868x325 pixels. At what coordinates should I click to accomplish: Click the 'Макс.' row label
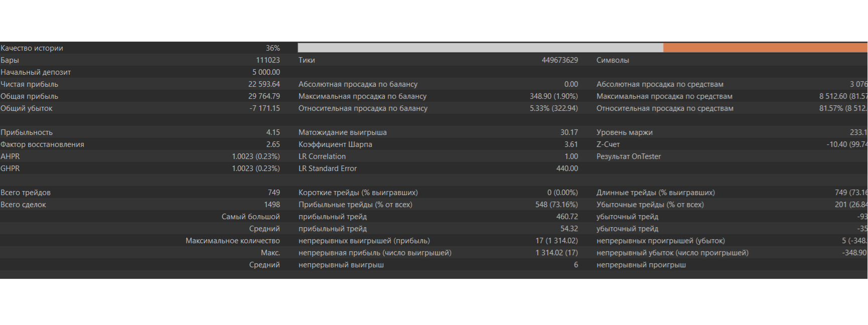270,253
